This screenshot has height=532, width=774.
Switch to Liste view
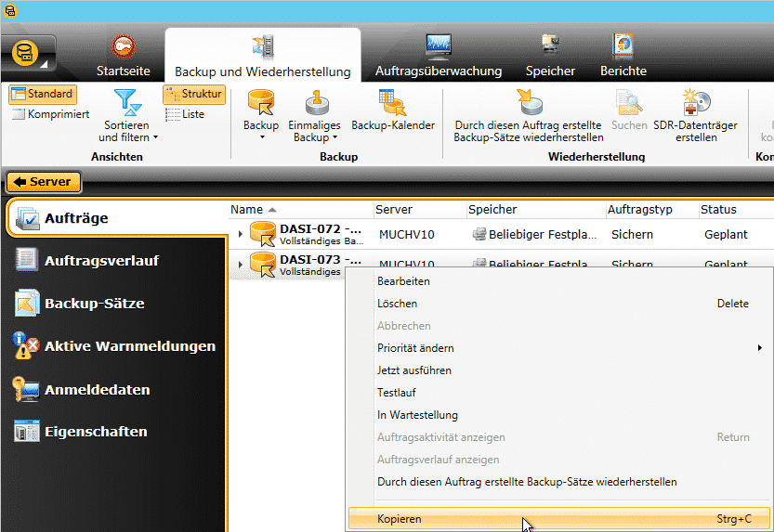(x=185, y=114)
